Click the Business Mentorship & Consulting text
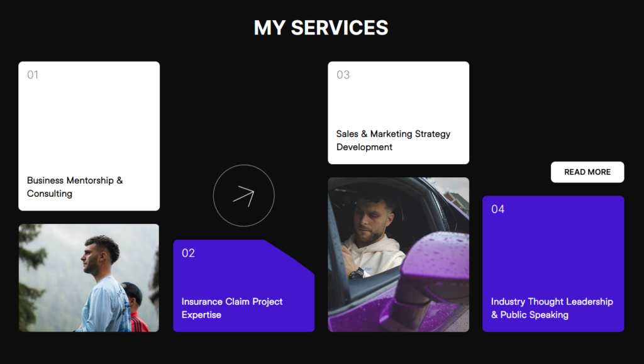 (75, 187)
